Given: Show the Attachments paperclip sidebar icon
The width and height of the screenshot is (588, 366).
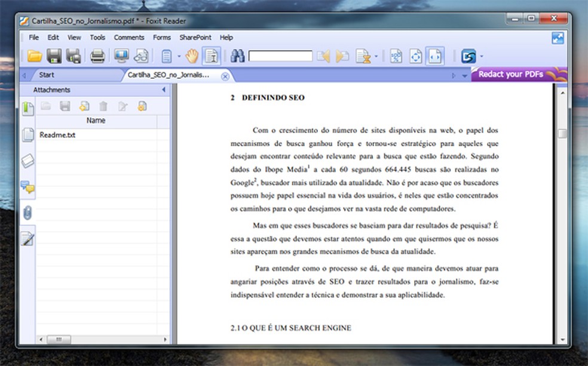Looking at the screenshot, I should pos(27,213).
